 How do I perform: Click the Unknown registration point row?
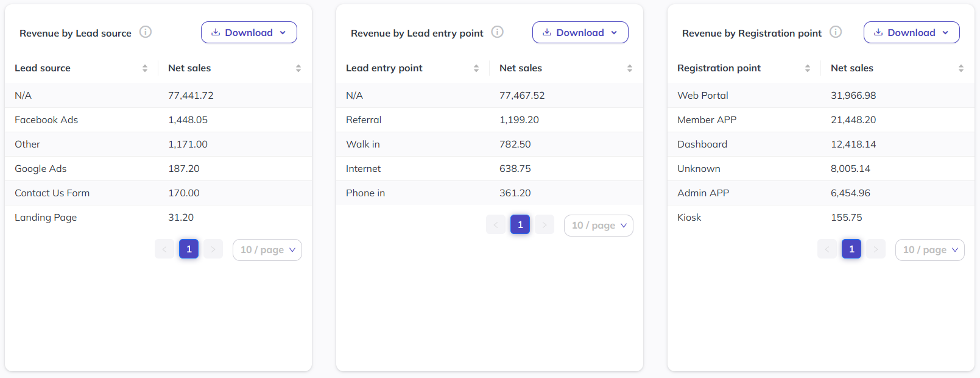tap(821, 169)
